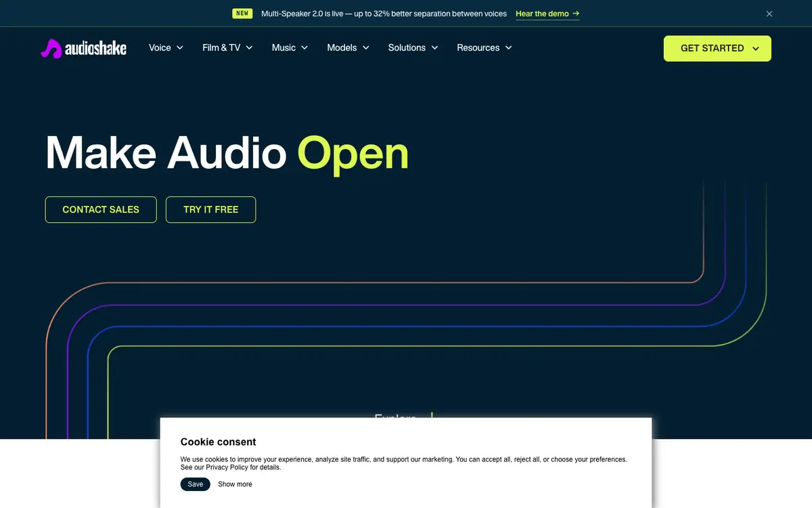Follow the Hear the demo link
This screenshot has width=812, height=508.
point(547,14)
